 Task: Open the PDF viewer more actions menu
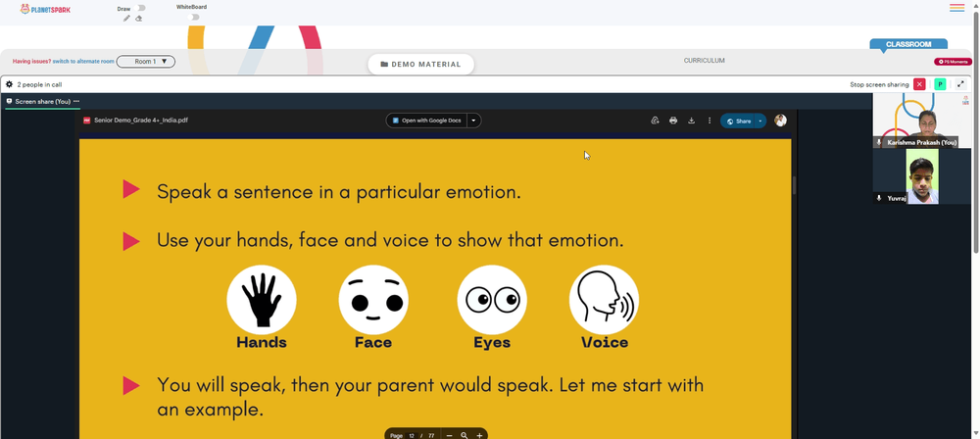click(x=710, y=121)
